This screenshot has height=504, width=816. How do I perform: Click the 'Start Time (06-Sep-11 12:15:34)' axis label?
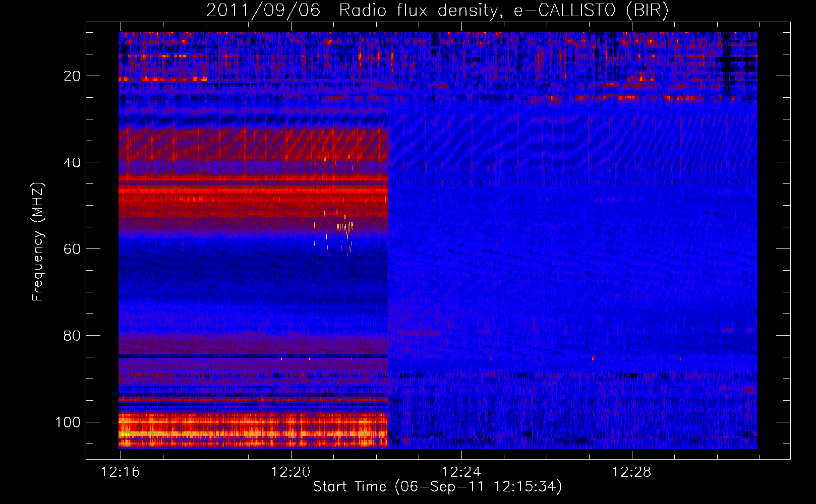point(437,487)
